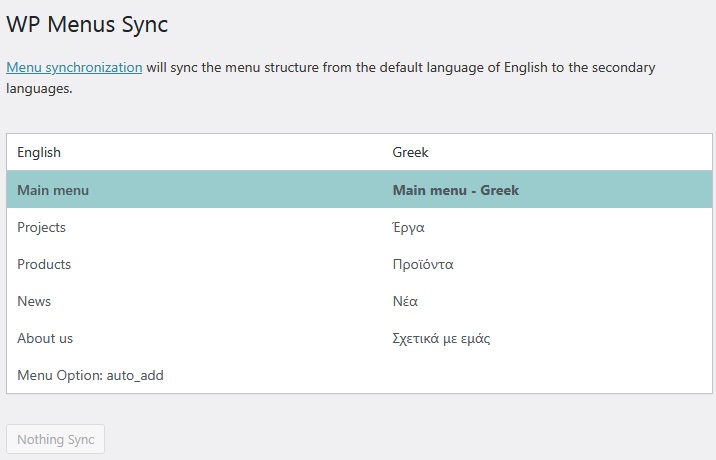This screenshot has height=460, width=716.
Task: Select the About us menu item
Action: 45,338
